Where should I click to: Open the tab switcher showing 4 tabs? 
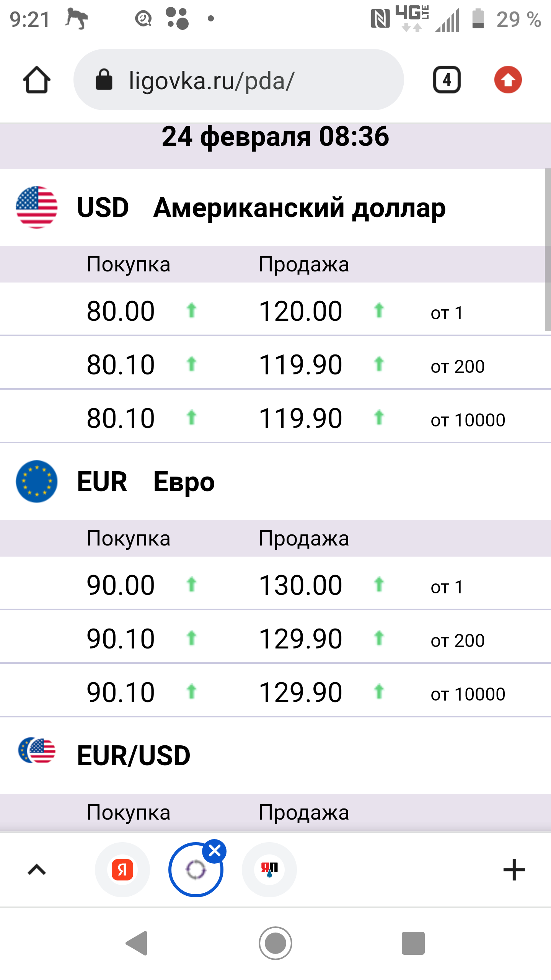(x=447, y=80)
